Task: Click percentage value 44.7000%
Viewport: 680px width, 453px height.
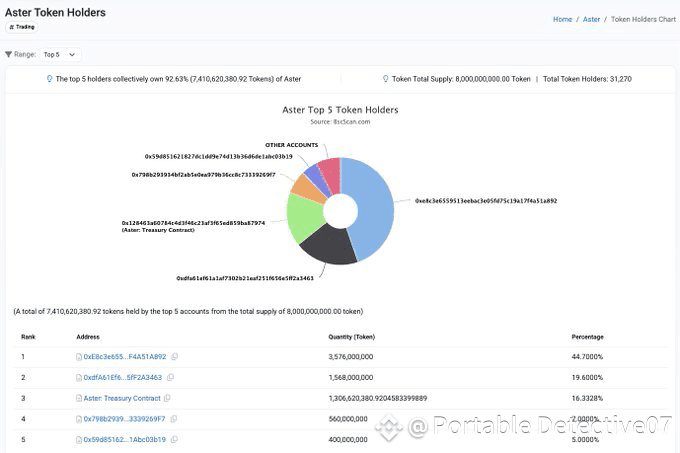Action: pyautogui.click(x=587, y=356)
